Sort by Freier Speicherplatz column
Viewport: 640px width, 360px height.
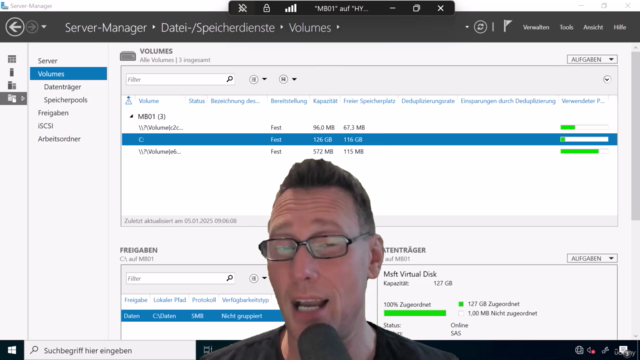[x=369, y=101]
